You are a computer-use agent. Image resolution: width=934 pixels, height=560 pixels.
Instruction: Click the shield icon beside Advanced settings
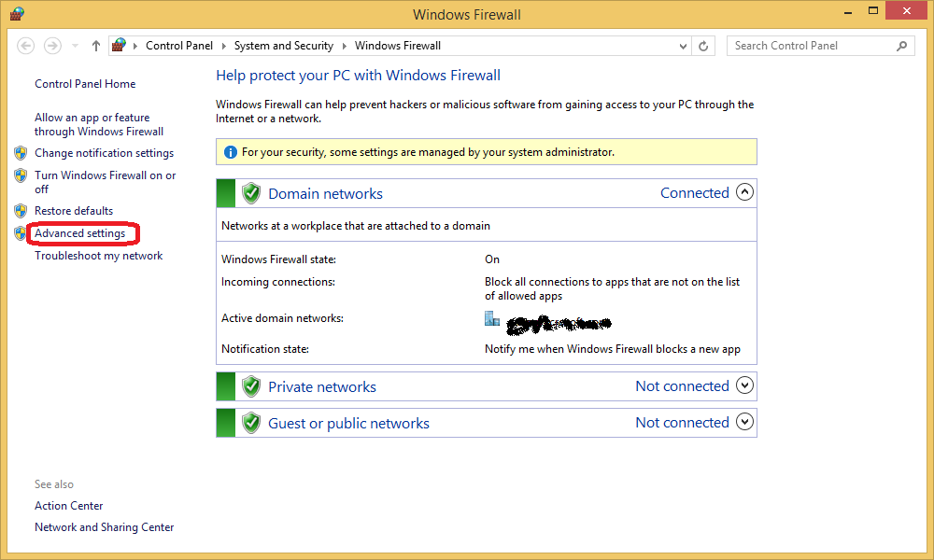pos(21,233)
